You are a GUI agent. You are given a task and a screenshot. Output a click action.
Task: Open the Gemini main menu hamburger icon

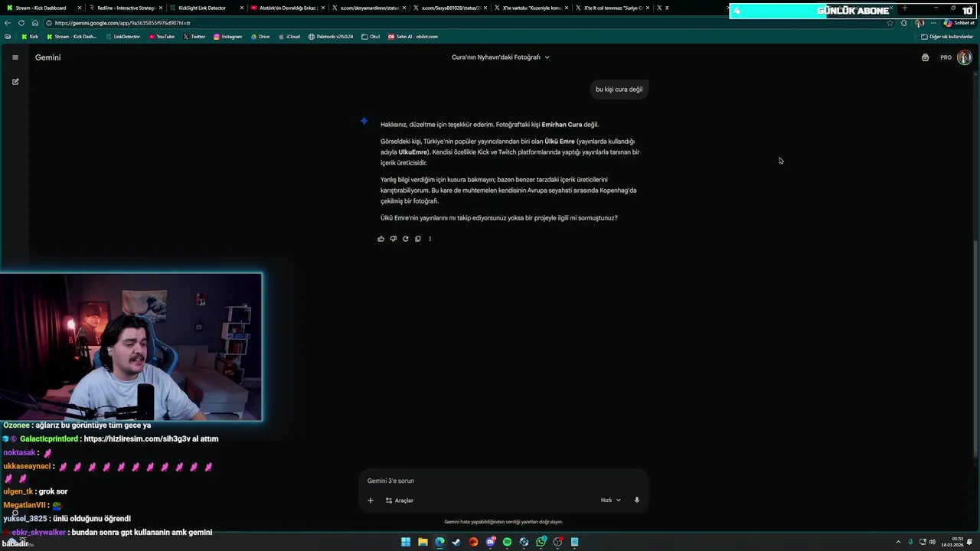click(15, 57)
